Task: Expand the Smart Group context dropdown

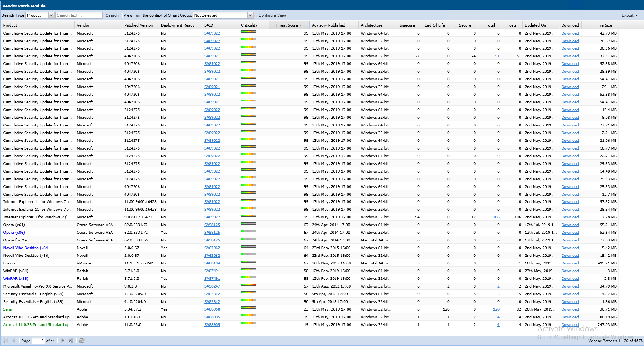Action: [250, 15]
